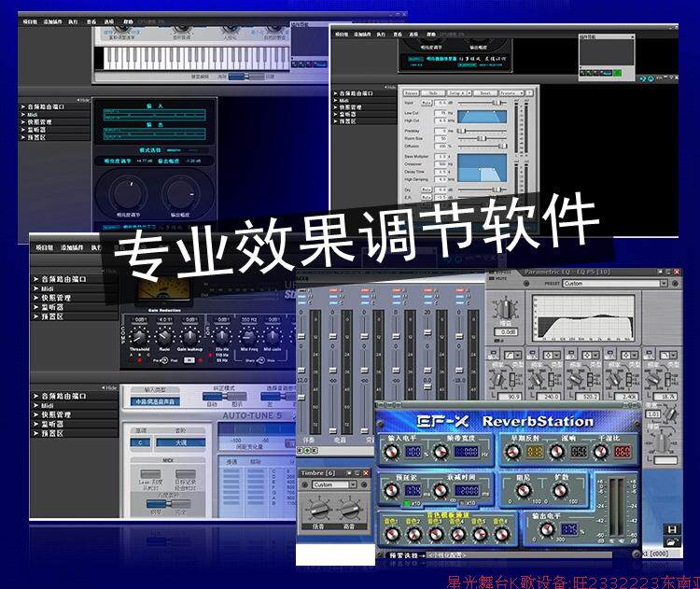Click the piano keyboard keys
The width and height of the screenshot is (700, 589).
pos(196,59)
